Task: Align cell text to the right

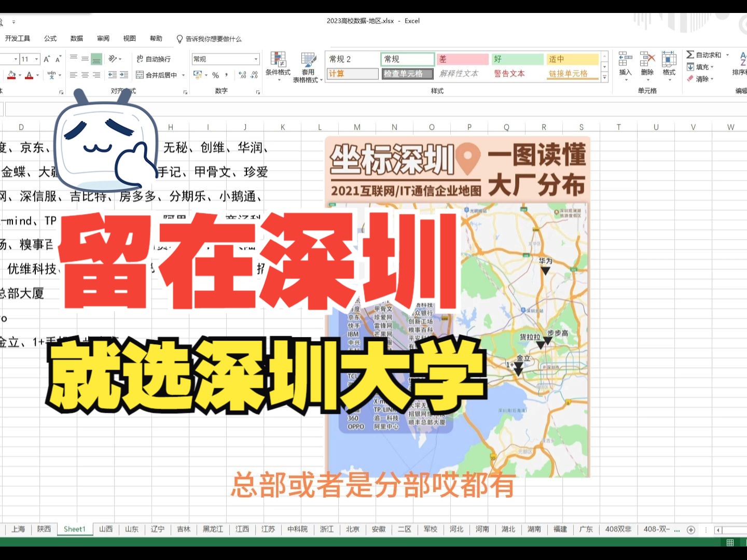Action: [x=96, y=75]
